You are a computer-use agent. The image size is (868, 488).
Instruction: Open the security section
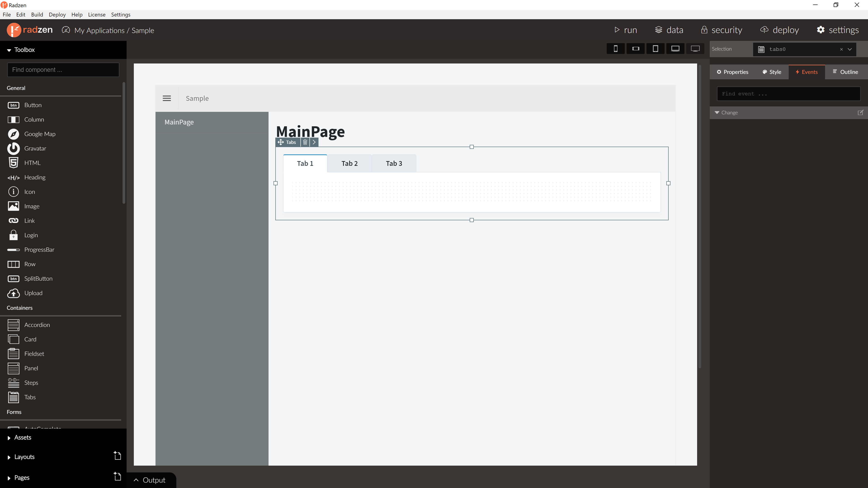tap(722, 30)
